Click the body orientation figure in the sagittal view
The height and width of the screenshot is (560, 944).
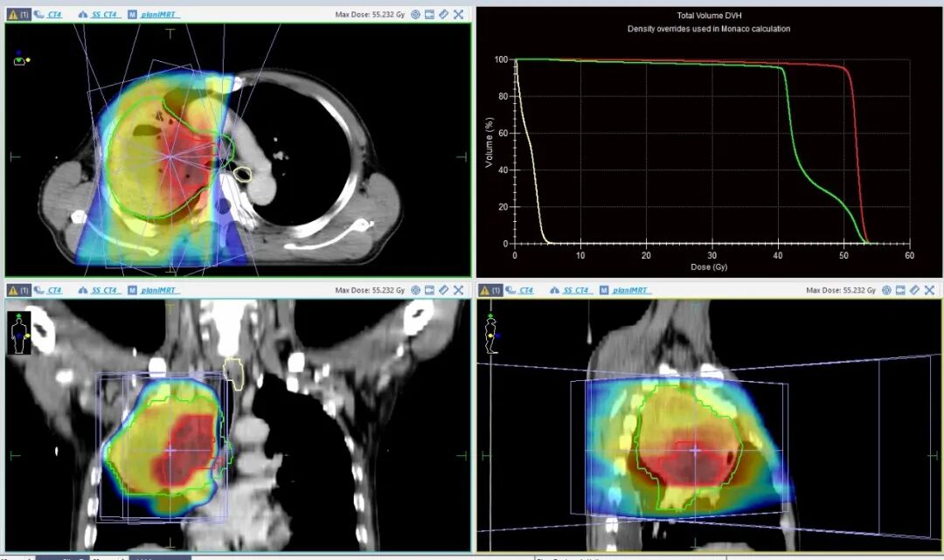490,333
